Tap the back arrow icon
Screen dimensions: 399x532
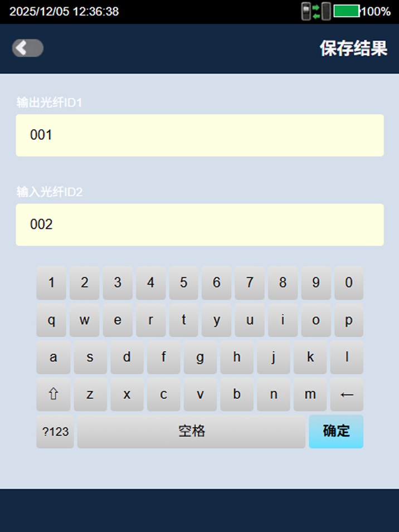27,48
